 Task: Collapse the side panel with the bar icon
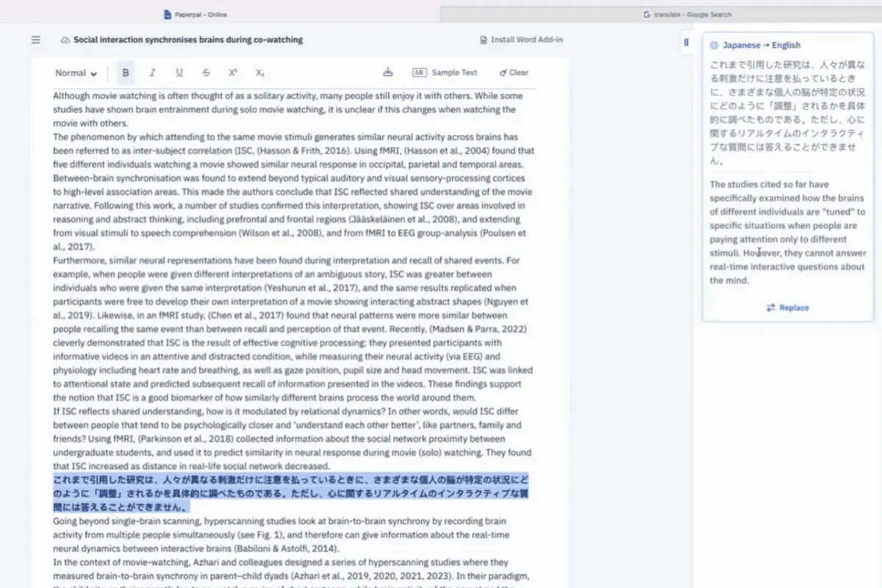tap(686, 43)
